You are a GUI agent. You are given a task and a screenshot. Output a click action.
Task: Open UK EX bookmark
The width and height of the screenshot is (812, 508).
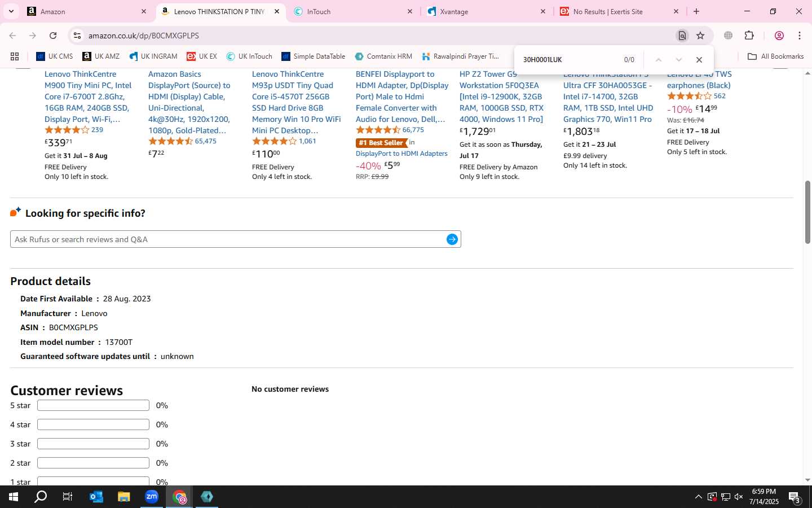click(202, 56)
